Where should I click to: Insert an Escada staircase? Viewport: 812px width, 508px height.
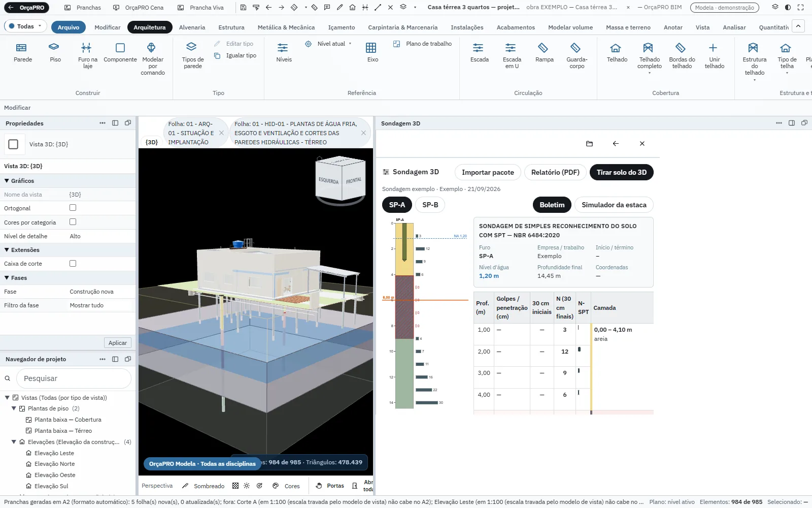(479, 52)
